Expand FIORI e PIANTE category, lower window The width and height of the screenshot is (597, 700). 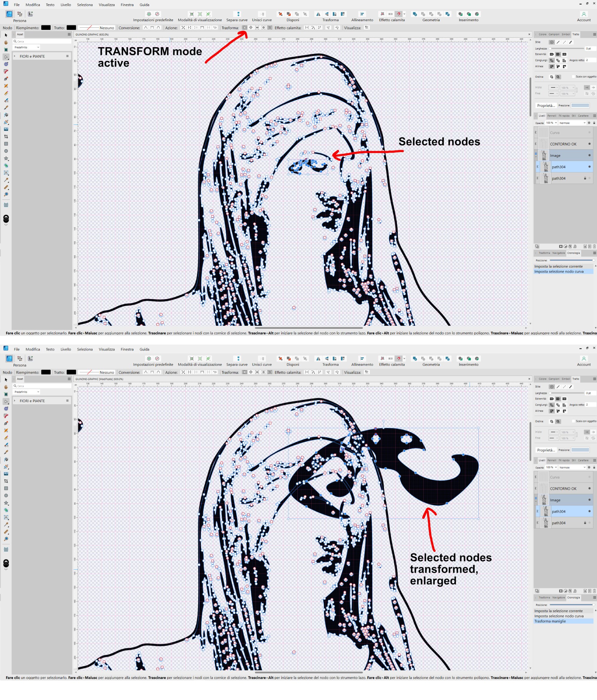[x=15, y=401]
